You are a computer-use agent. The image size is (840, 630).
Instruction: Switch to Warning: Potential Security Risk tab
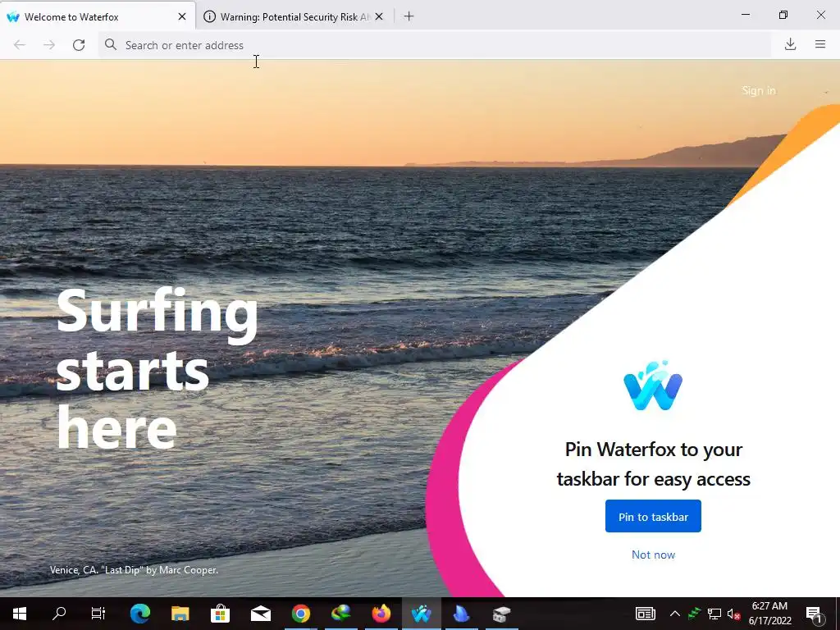coord(294,16)
